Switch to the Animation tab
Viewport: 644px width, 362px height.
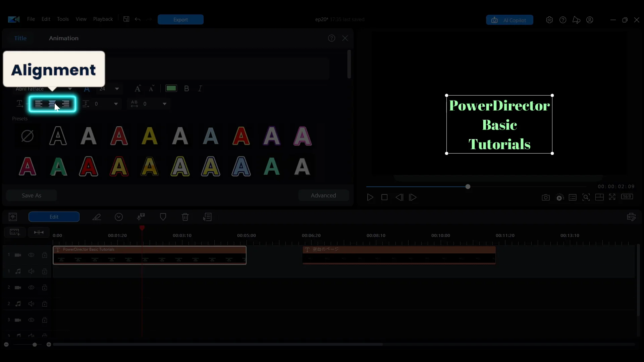pyautogui.click(x=64, y=38)
